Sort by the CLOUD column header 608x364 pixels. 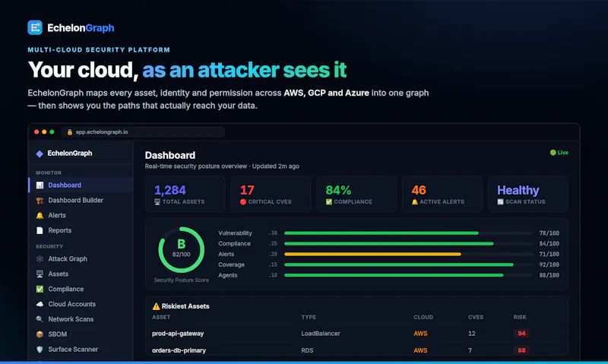pos(423,317)
